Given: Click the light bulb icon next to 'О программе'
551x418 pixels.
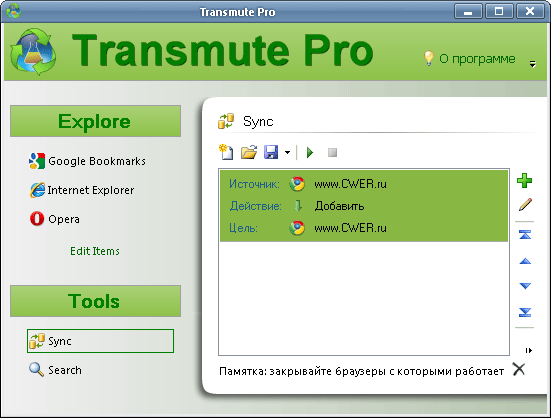Looking at the screenshot, I should click(429, 58).
